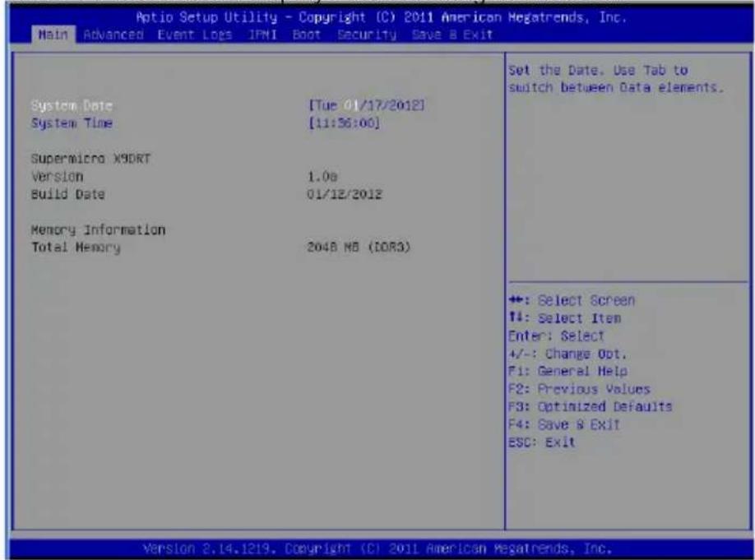755x560 pixels.
Task: Select the System Date setting
Action: [72, 105]
